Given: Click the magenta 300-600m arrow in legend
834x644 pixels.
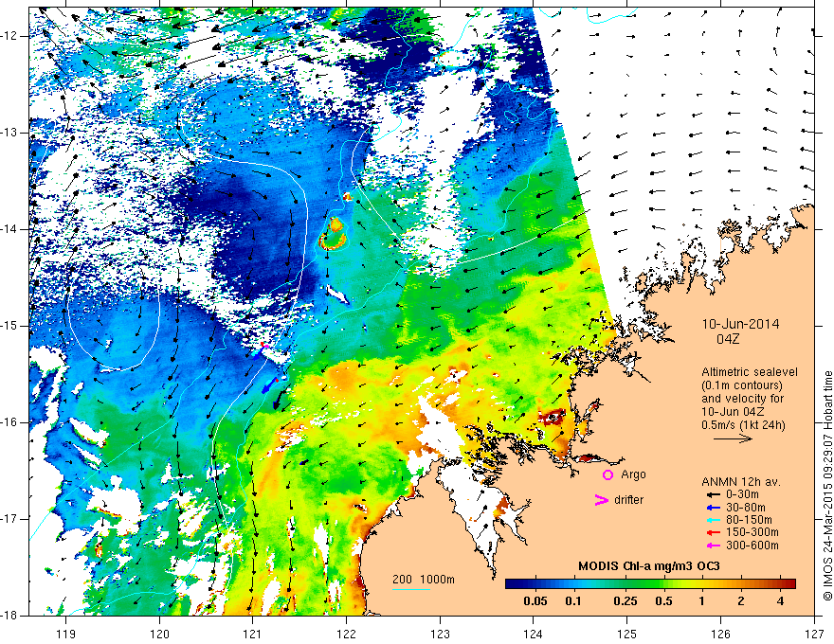Looking at the screenshot, I should 712,546.
